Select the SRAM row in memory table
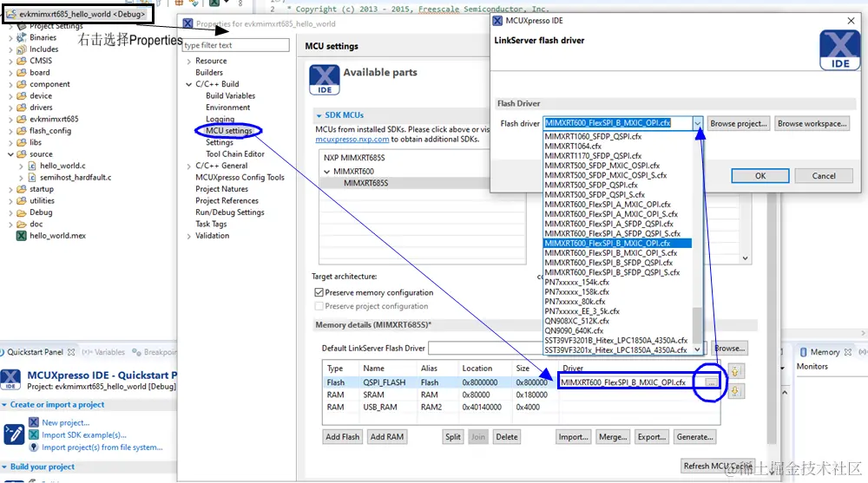868x483 pixels. pos(520,395)
